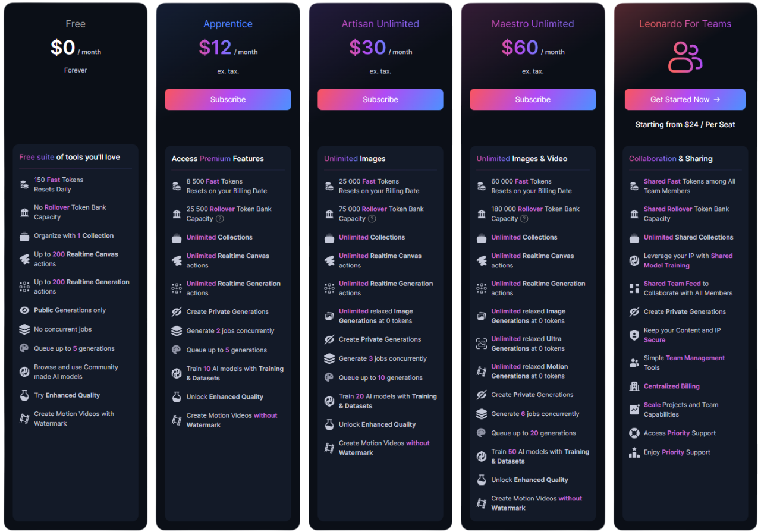
Task: Click the Apprentice plan title
Action: pyautogui.click(x=228, y=24)
